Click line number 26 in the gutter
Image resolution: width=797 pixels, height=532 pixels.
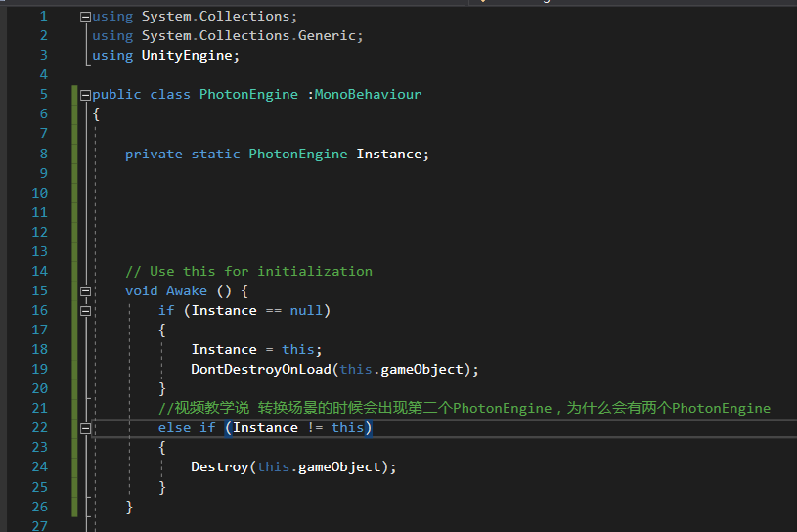tap(40, 507)
